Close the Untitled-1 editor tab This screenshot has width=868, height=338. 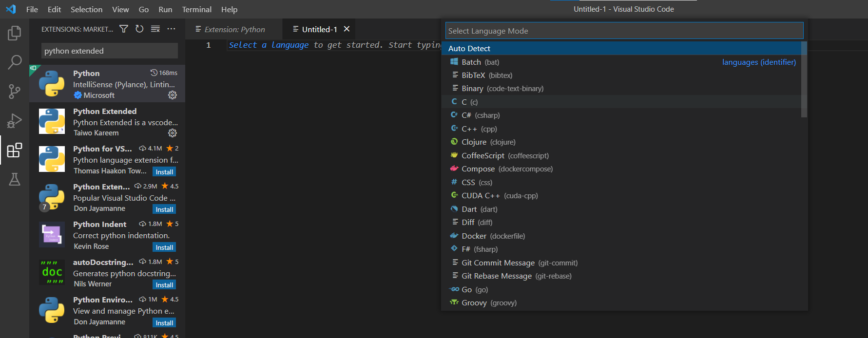pos(347,29)
